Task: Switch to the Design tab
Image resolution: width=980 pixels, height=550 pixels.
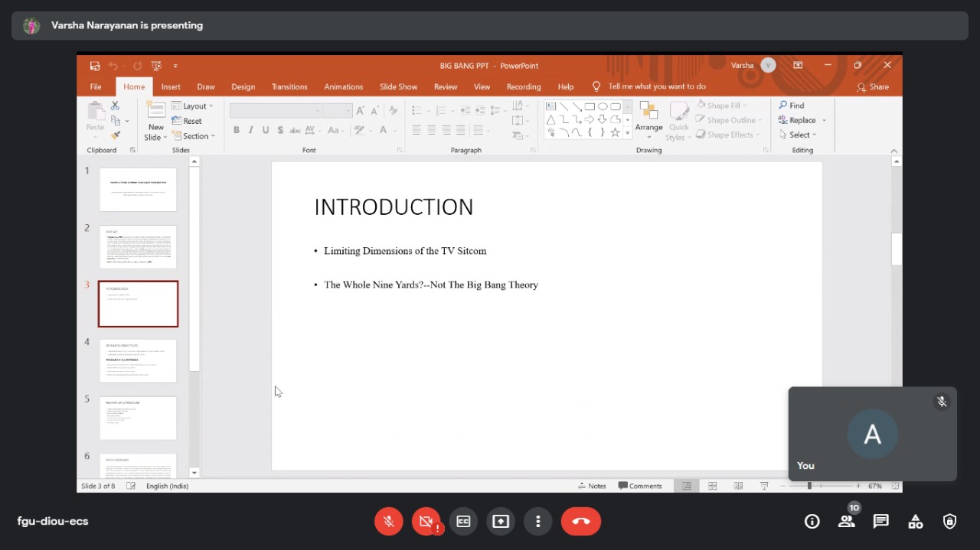Action: coord(243,86)
